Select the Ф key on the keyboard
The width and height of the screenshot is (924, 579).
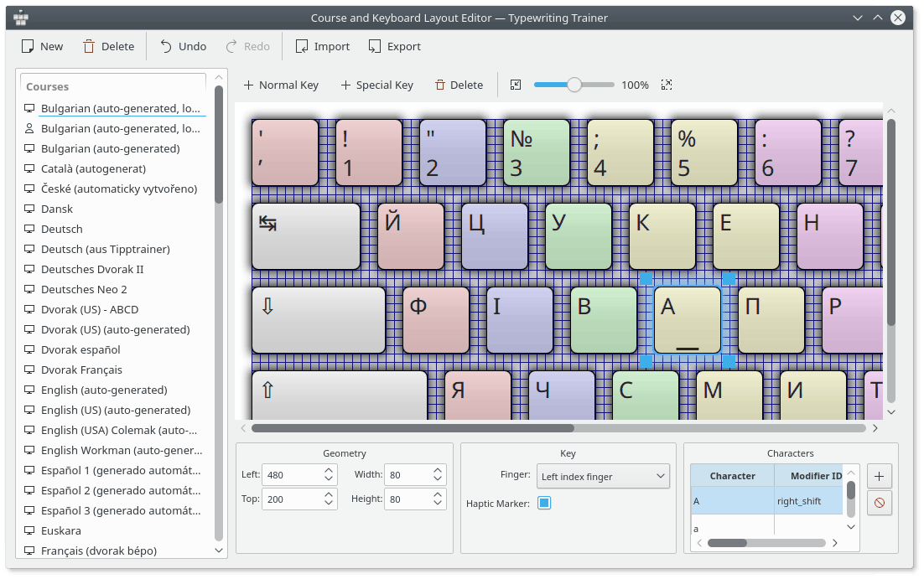click(x=436, y=320)
